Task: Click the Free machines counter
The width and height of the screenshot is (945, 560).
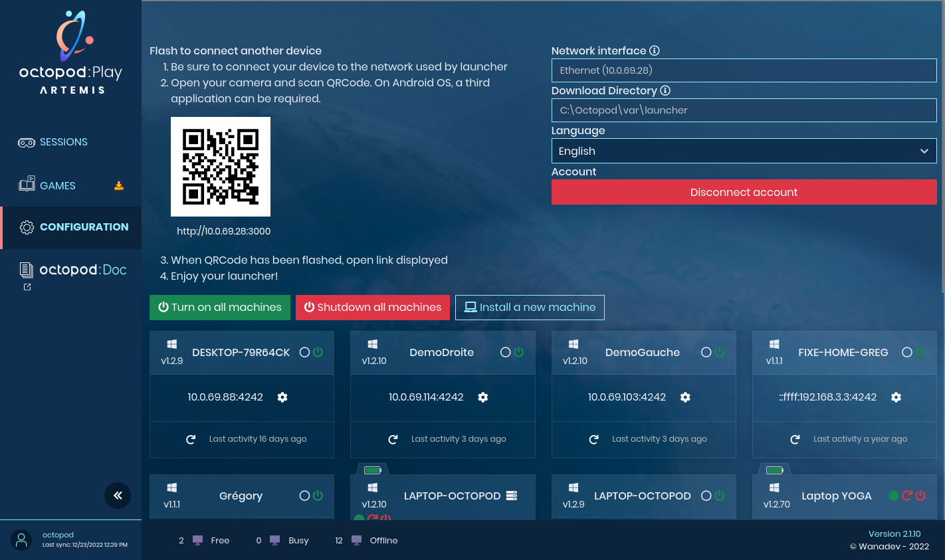Action: click(204, 541)
